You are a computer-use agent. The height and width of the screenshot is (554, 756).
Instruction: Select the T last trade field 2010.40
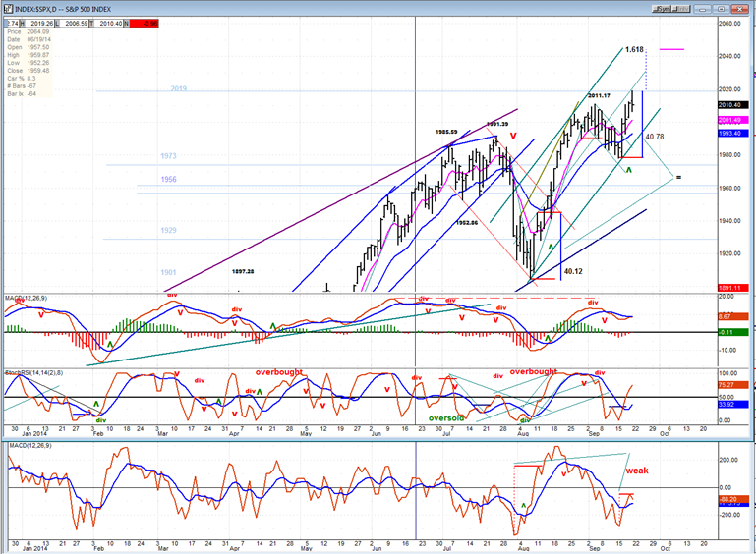click(x=106, y=24)
